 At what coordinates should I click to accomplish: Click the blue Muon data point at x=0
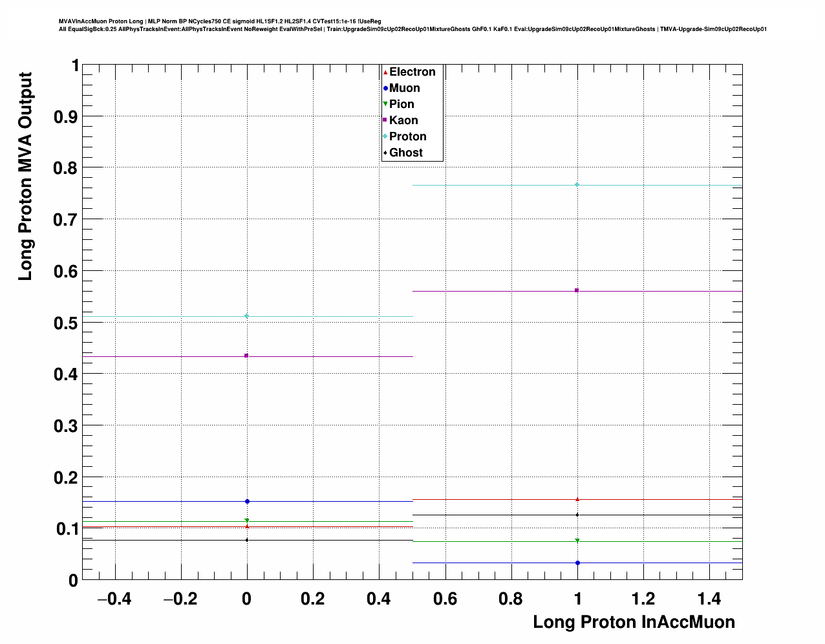(x=247, y=501)
